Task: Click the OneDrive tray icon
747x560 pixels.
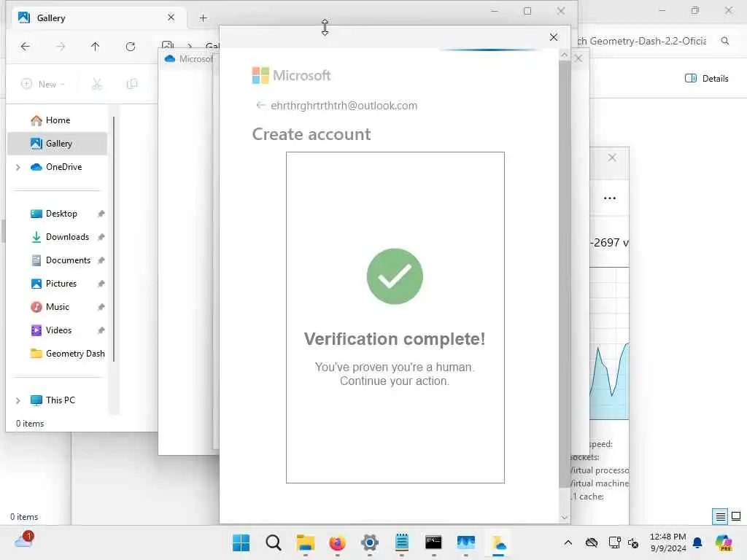Action: pos(592,542)
